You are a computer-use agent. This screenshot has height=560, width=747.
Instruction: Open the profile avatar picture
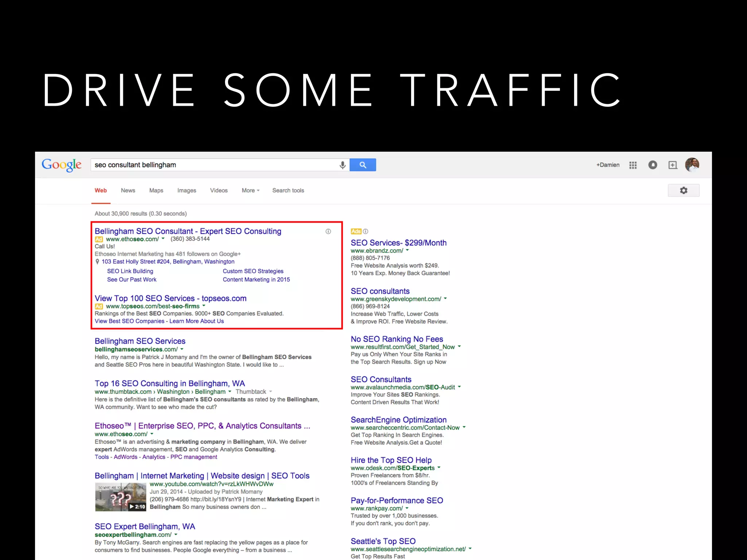[692, 165]
